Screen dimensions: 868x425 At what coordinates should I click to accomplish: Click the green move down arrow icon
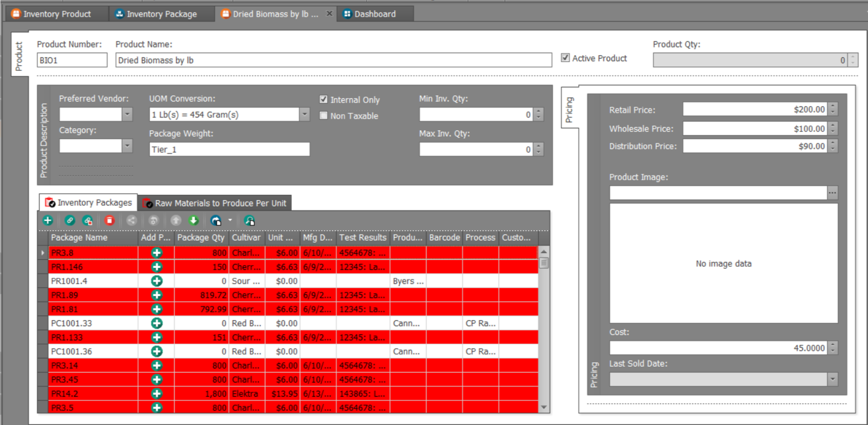(x=193, y=220)
